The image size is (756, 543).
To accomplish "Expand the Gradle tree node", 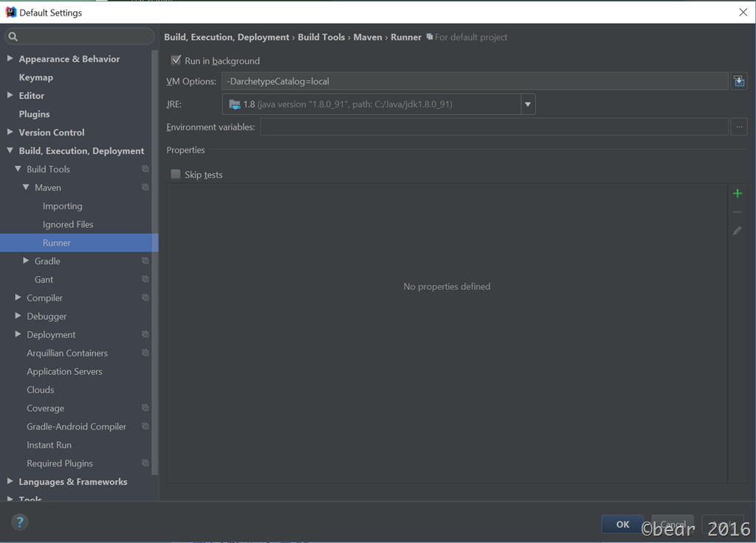I will point(27,261).
